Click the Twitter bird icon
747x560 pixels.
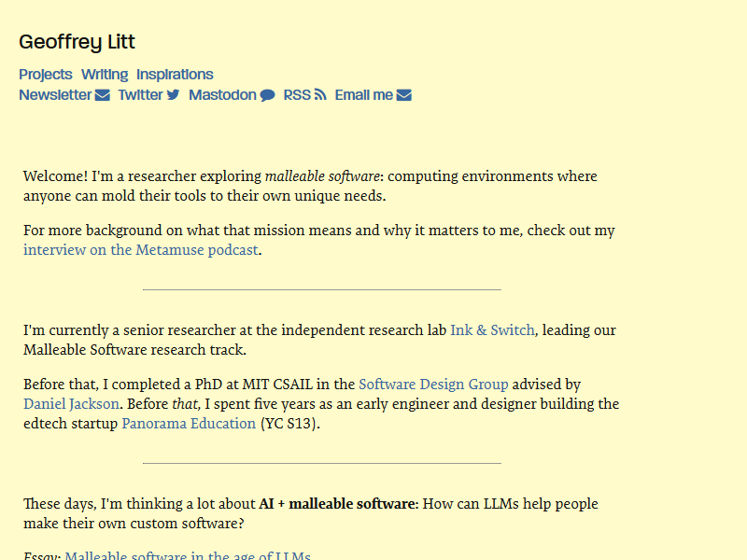pyautogui.click(x=173, y=95)
